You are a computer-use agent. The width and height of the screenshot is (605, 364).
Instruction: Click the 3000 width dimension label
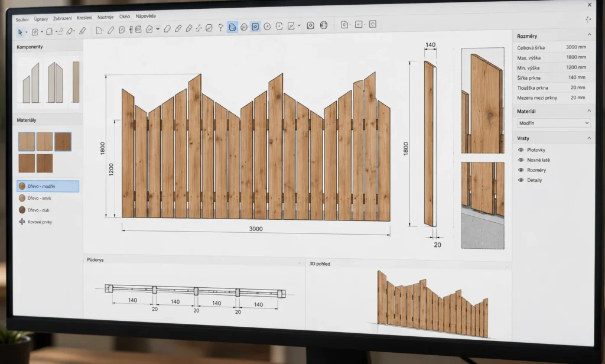pos(256,229)
